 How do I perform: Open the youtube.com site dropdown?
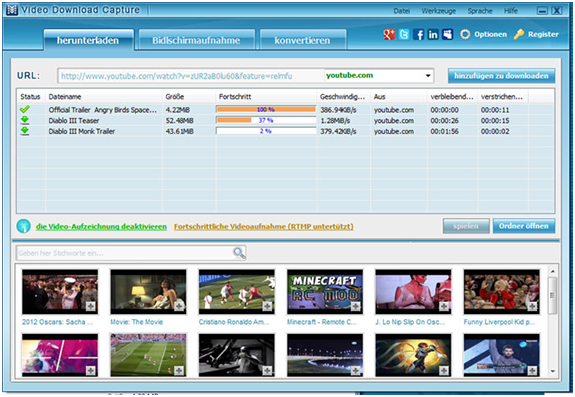[x=428, y=76]
